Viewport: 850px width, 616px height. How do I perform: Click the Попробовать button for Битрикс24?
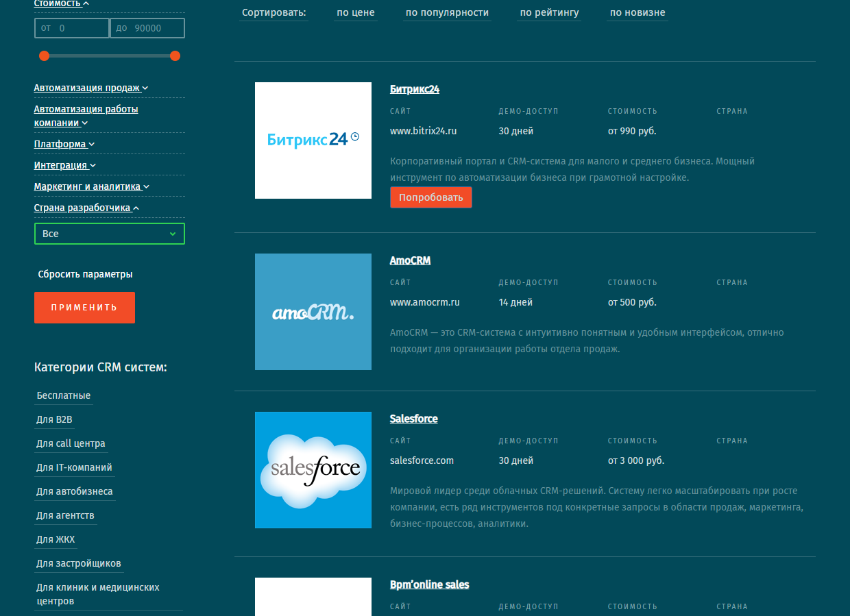(x=431, y=197)
